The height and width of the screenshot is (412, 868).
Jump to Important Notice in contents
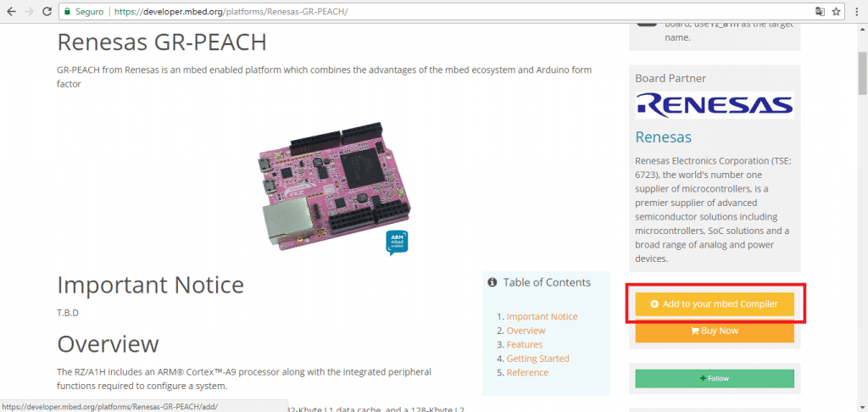pos(542,316)
